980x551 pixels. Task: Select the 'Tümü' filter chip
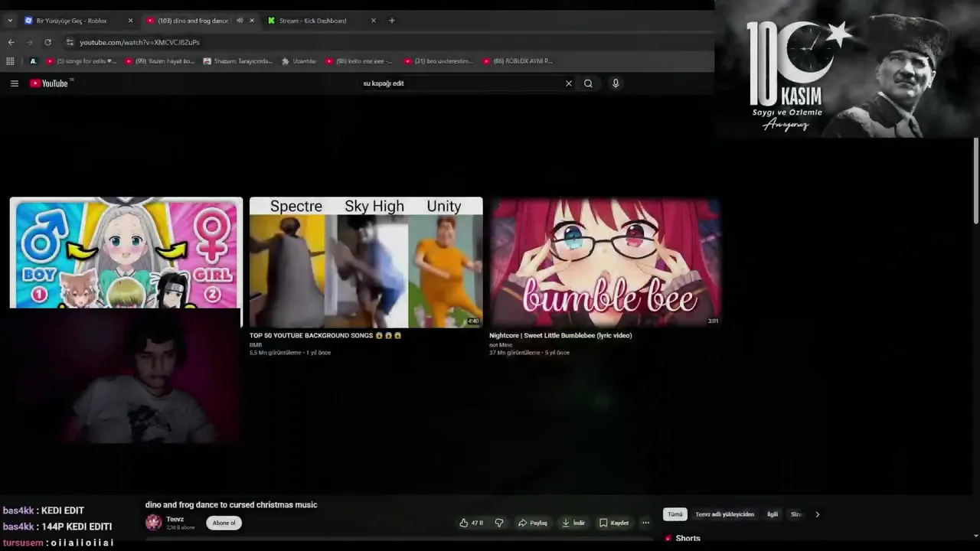tap(675, 514)
